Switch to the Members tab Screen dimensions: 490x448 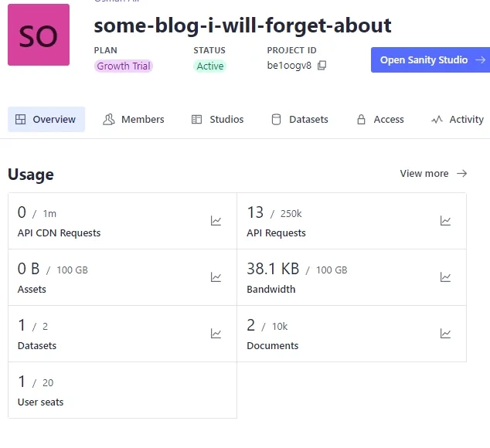tap(134, 120)
